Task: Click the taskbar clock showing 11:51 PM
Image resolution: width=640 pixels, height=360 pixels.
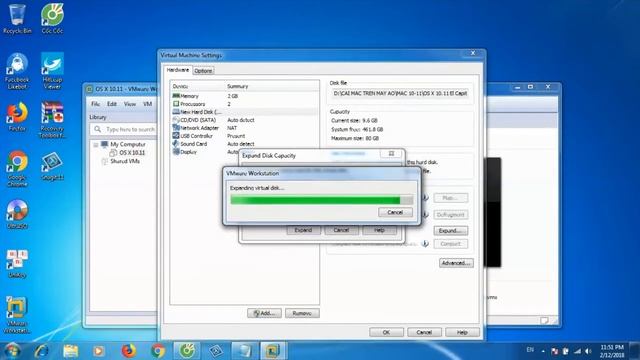Action: 612,351
